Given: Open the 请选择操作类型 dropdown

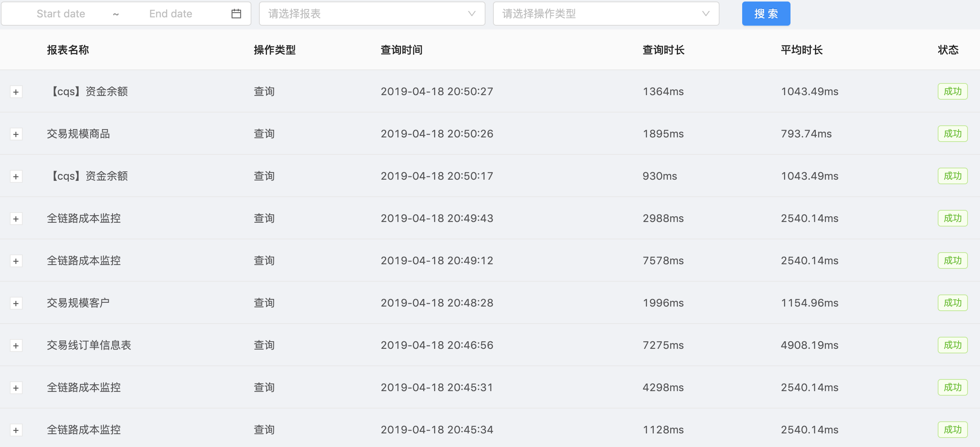Looking at the screenshot, I should (x=606, y=14).
